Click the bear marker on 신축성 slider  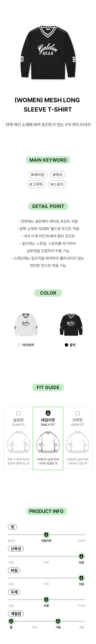click(82, 556)
